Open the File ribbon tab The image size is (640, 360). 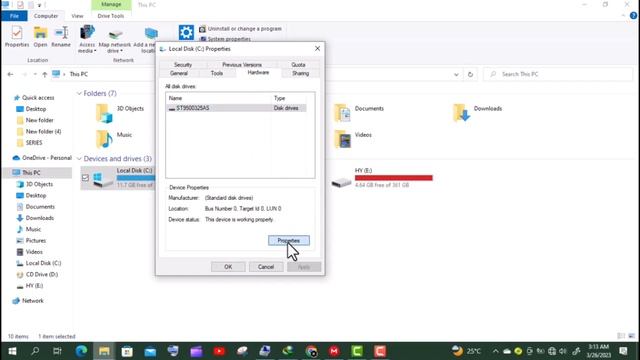(x=14, y=16)
